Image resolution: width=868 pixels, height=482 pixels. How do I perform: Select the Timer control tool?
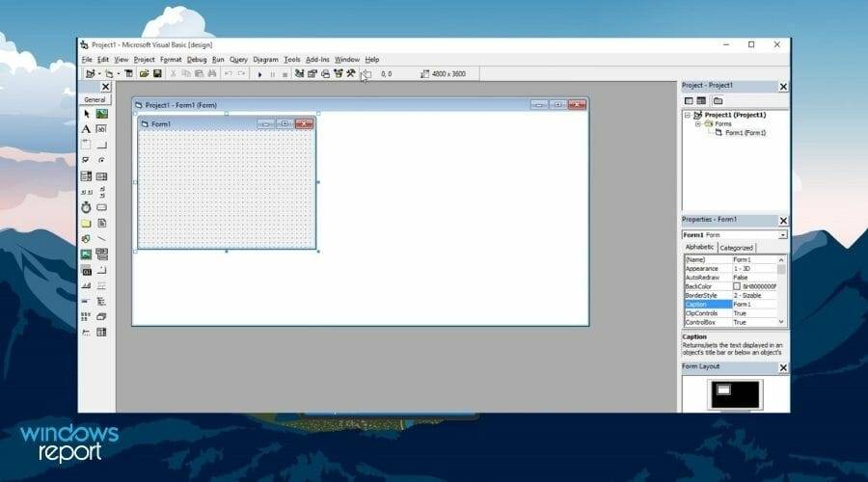[x=87, y=207]
